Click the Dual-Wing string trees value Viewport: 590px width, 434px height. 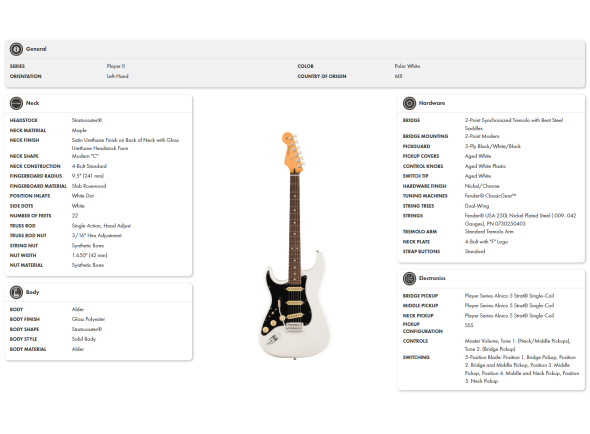pos(477,206)
